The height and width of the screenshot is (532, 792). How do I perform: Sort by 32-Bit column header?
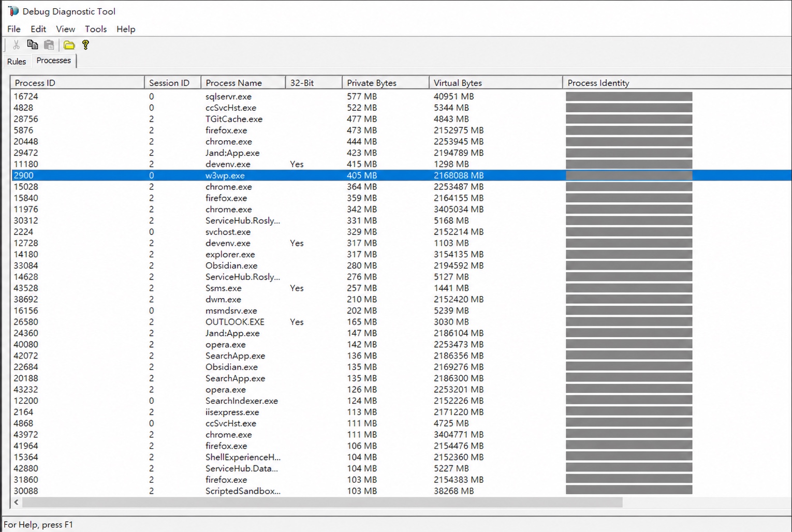(x=314, y=83)
